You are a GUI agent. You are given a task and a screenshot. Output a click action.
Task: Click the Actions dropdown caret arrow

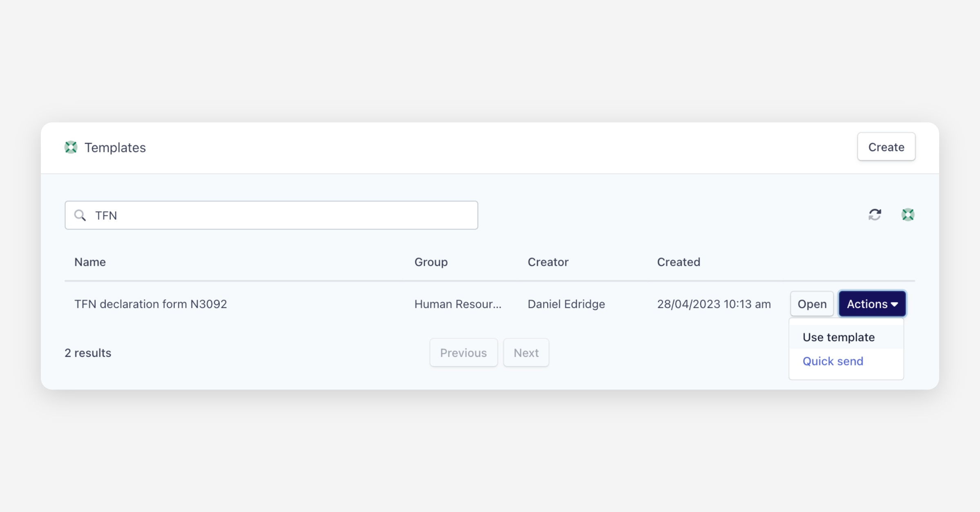tap(895, 305)
